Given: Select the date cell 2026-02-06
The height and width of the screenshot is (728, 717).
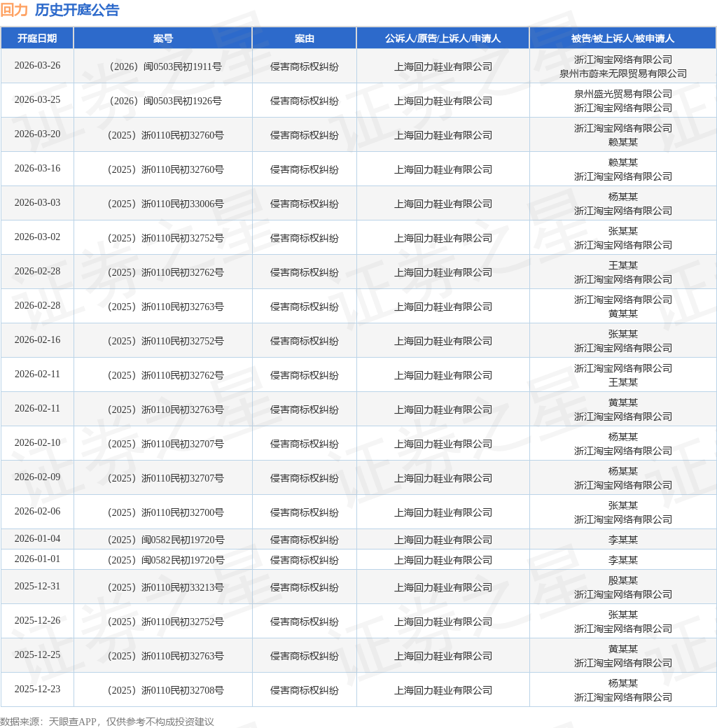Looking at the screenshot, I should 37,512.
